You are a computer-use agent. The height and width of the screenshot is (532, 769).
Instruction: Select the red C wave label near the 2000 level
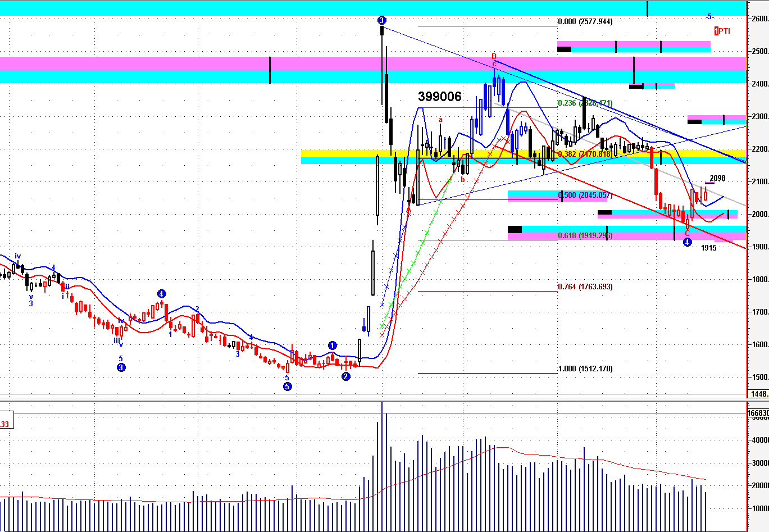coord(687,234)
